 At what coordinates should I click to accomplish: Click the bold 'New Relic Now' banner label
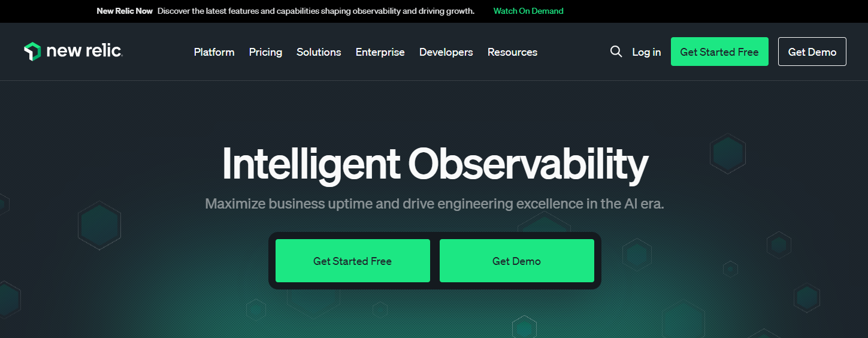click(125, 11)
